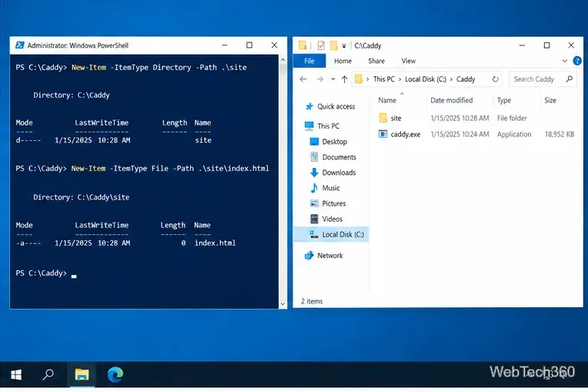Open the taskbar search

point(48,374)
